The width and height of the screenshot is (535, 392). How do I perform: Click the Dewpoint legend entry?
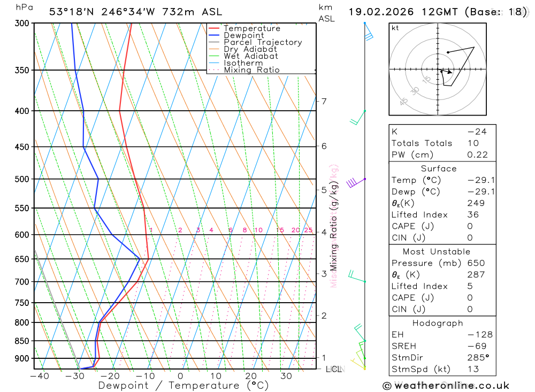coord(236,35)
